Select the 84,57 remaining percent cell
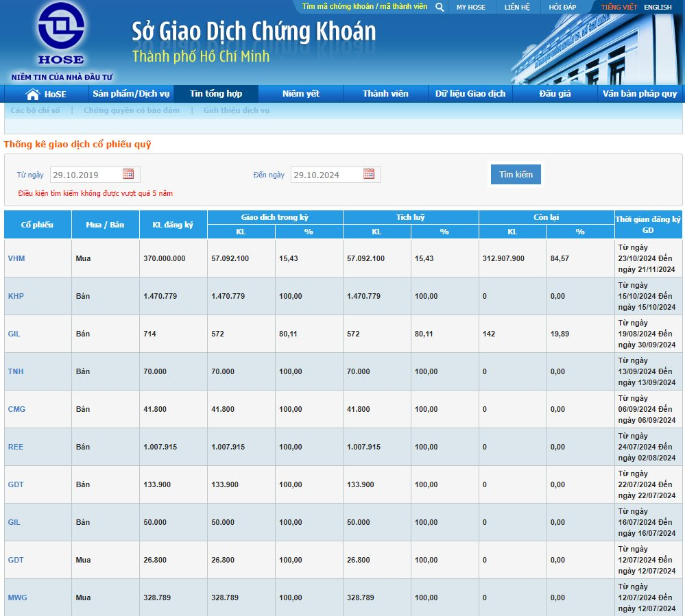Viewport: 685px width, 616px height. pos(580,258)
